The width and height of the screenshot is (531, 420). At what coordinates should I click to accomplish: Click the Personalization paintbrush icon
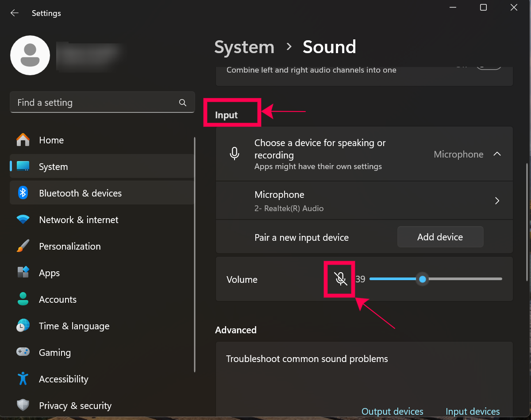point(23,246)
